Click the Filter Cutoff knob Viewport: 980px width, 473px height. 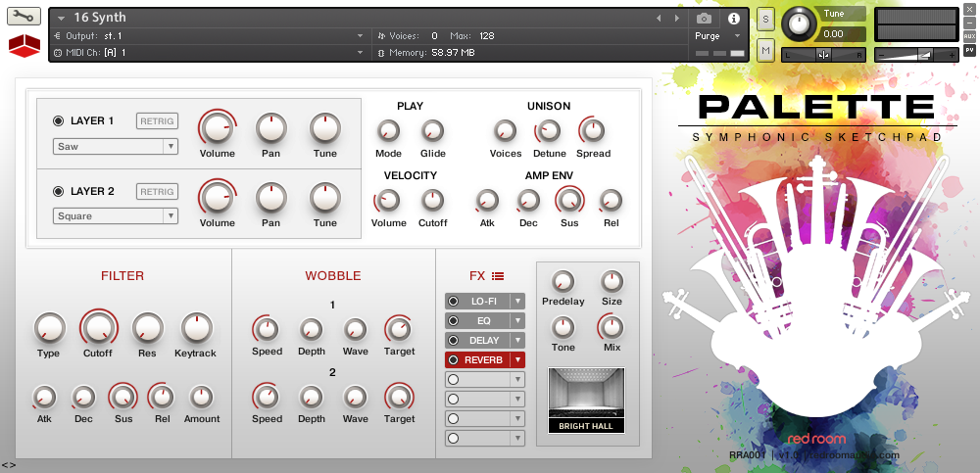pyautogui.click(x=98, y=327)
